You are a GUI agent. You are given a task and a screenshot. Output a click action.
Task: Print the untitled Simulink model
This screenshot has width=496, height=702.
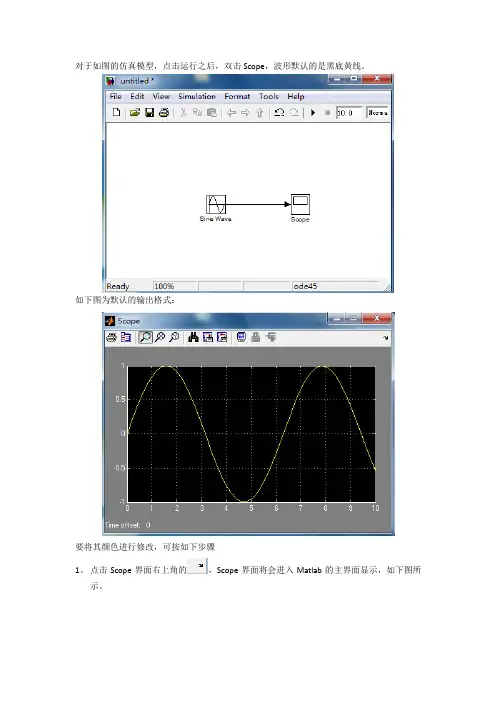click(x=164, y=112)
